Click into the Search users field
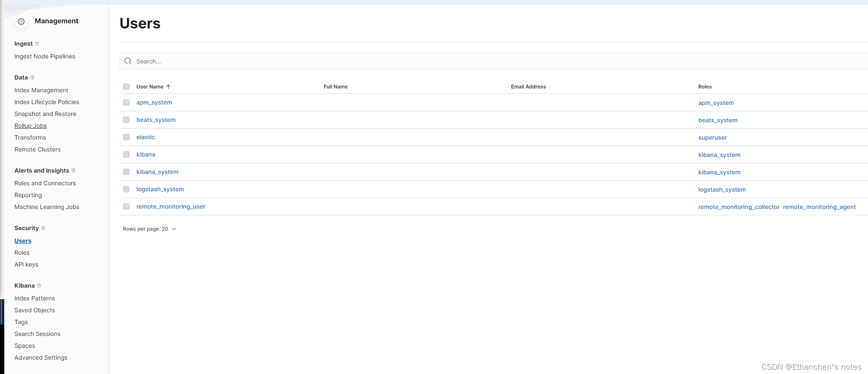This screenshot has width=868, height=374. [x=494, y=61]
